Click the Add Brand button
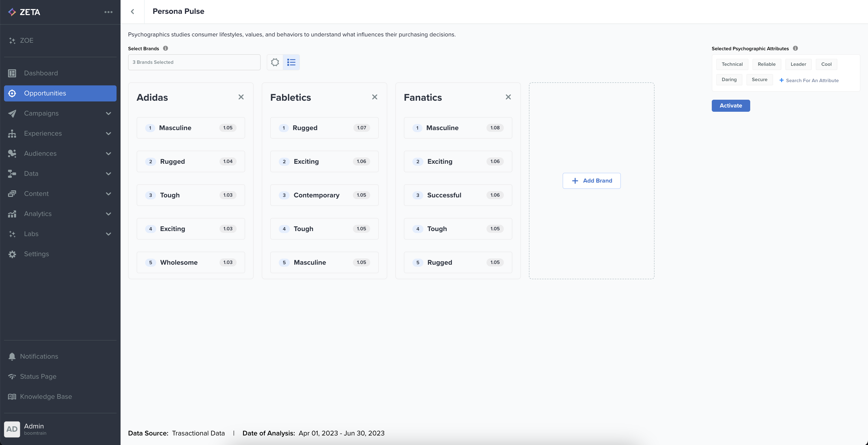This screenshot has height=445, width=868. pos(591,181)
